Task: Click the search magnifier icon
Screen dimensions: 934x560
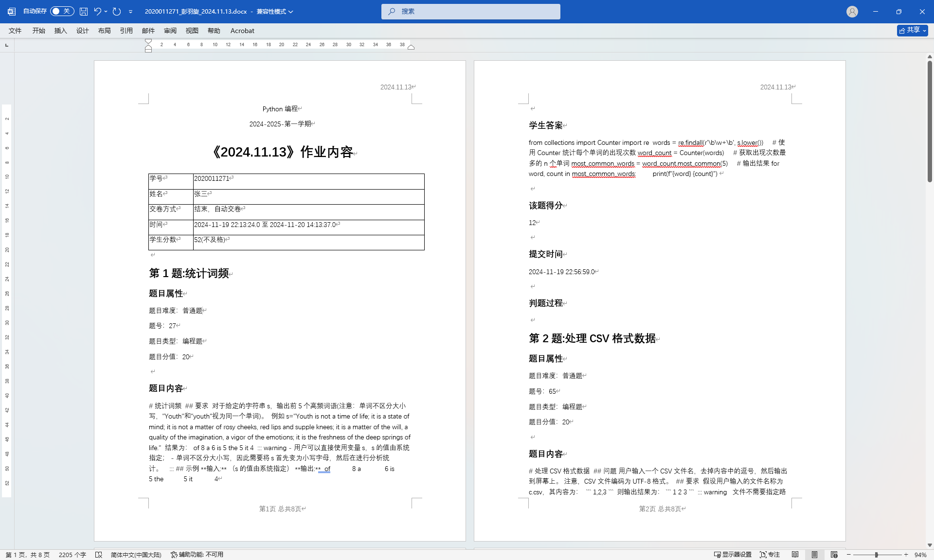Action: point(392,11)
